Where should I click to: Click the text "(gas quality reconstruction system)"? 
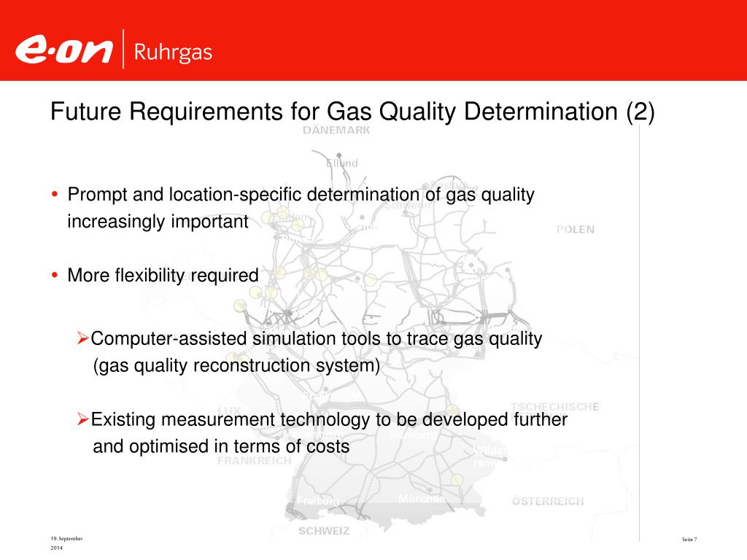pos(236,366)
